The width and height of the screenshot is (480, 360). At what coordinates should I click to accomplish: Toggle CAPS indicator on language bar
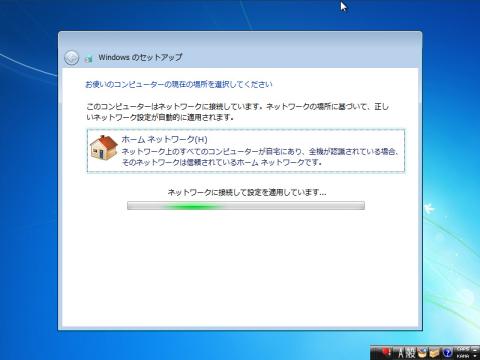pos(463,349)
